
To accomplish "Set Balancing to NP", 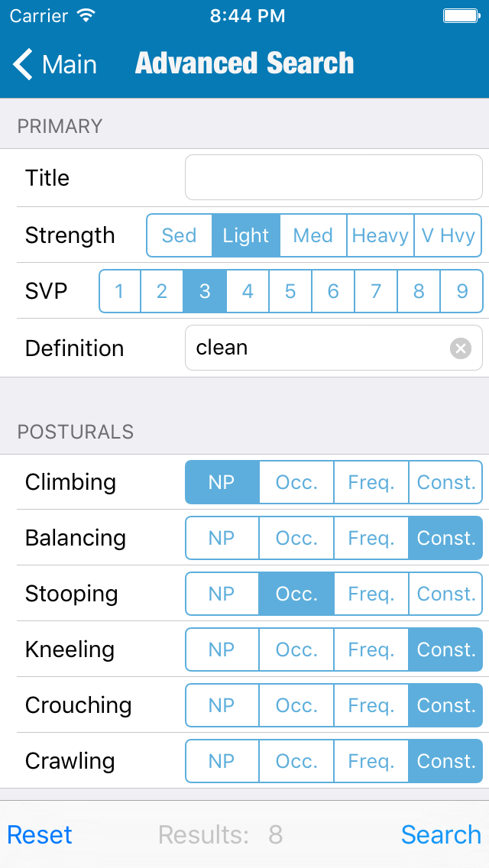I will click(222, 538).
